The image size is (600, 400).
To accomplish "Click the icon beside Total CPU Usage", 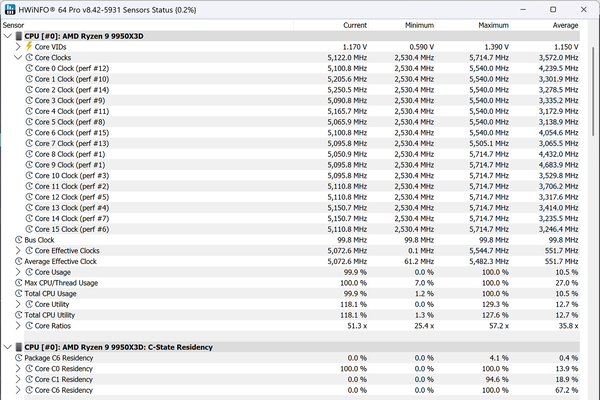I will [18, 294].
